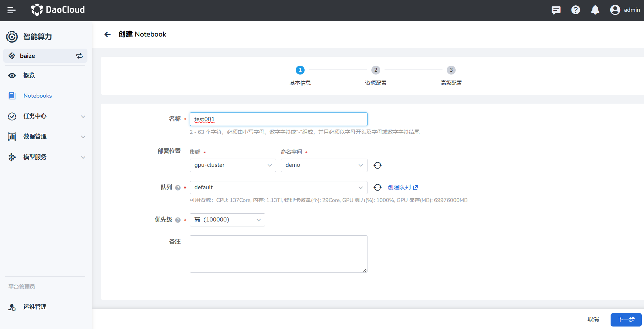644x329 pixels.
Task: Go back using the left arrow
Action: pos(107,34)
